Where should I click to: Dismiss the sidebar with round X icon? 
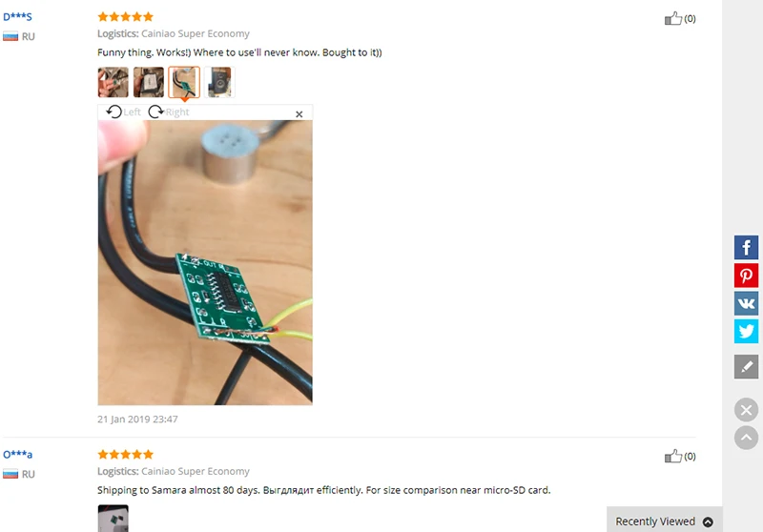746,410
